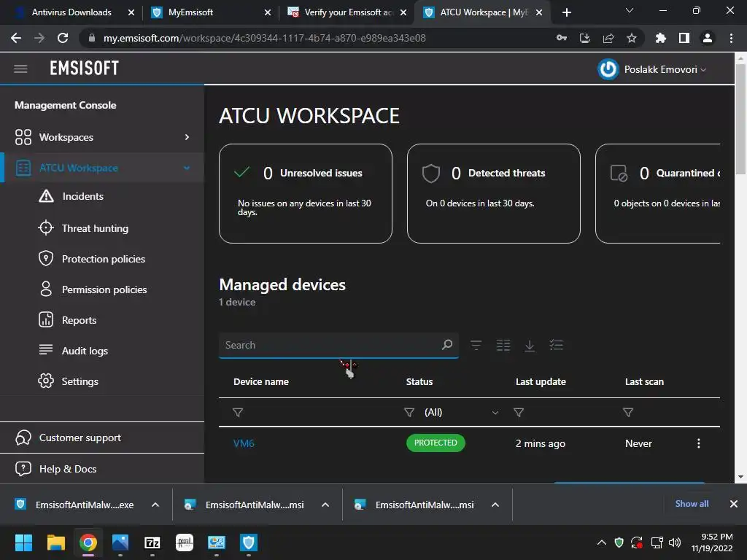The height and width of the screenshot is (560, 747).
Task: Open Protection policies
Action: pyautogui.click(x=104, y=259)
